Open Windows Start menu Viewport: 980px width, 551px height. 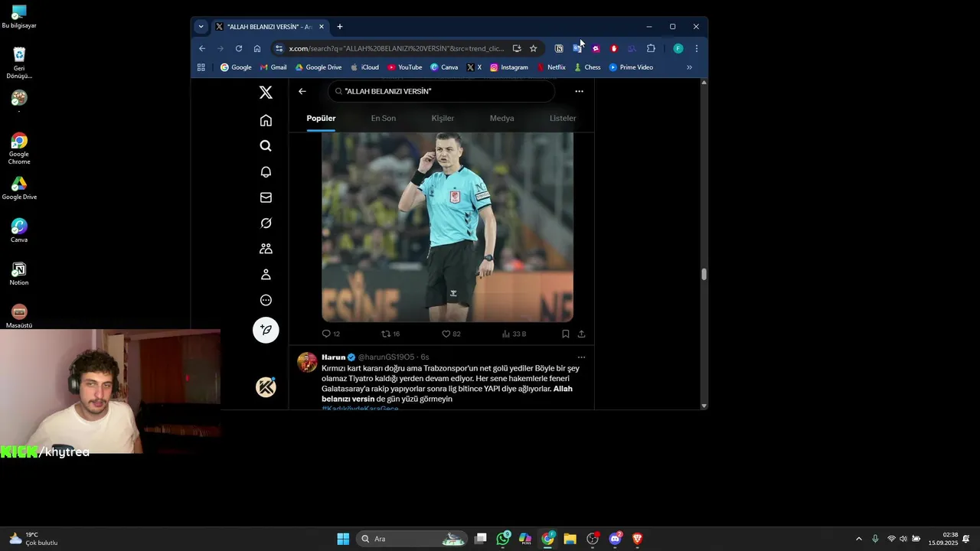343,539
